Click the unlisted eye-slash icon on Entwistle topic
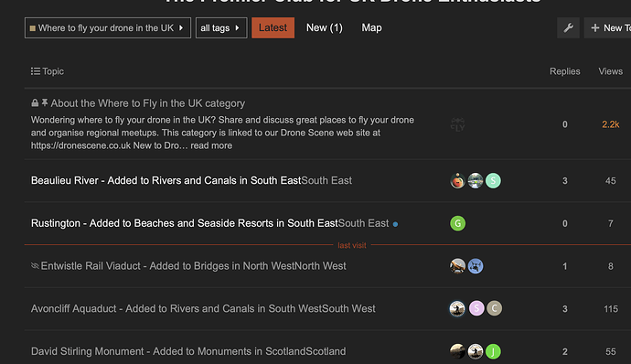The height and width of the screenshot is (364, 631). pyautogui.click(x=35, y=266)
